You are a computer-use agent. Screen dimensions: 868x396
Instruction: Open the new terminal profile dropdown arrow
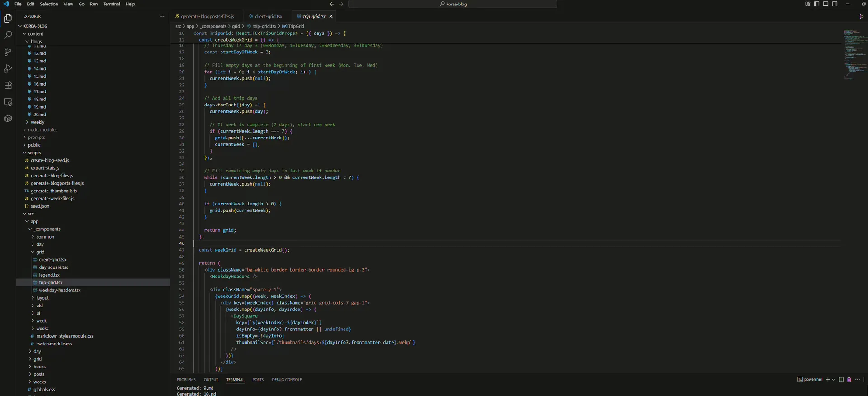point(833,380)
